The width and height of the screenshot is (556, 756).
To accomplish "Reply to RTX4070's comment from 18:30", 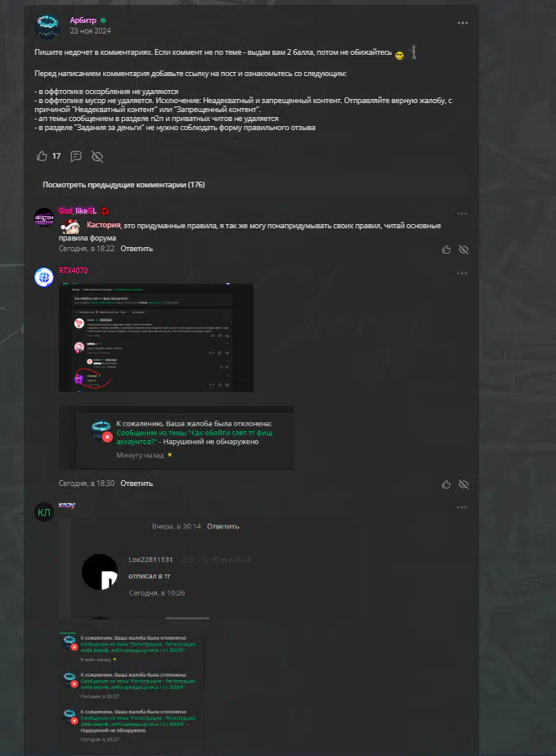I will (x=137, y=484).
